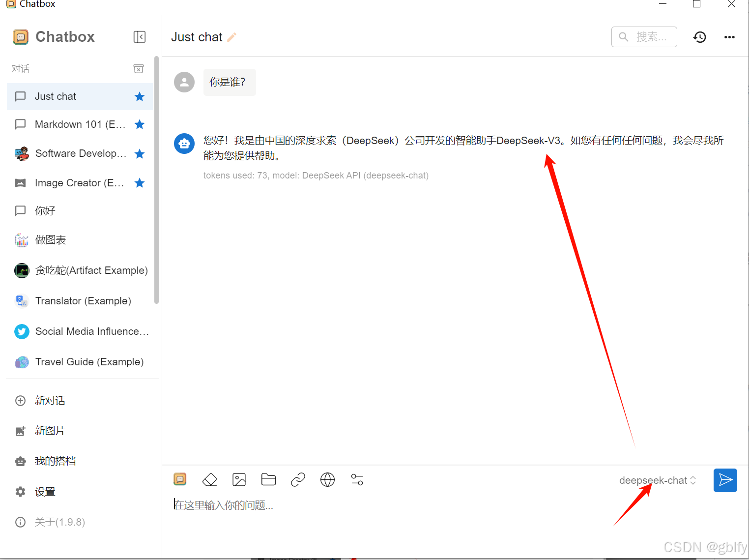The image size is (749, 560).
Task: Send the message with the blue arrow button
Action: pyautogui.click(x=725, y=480)
